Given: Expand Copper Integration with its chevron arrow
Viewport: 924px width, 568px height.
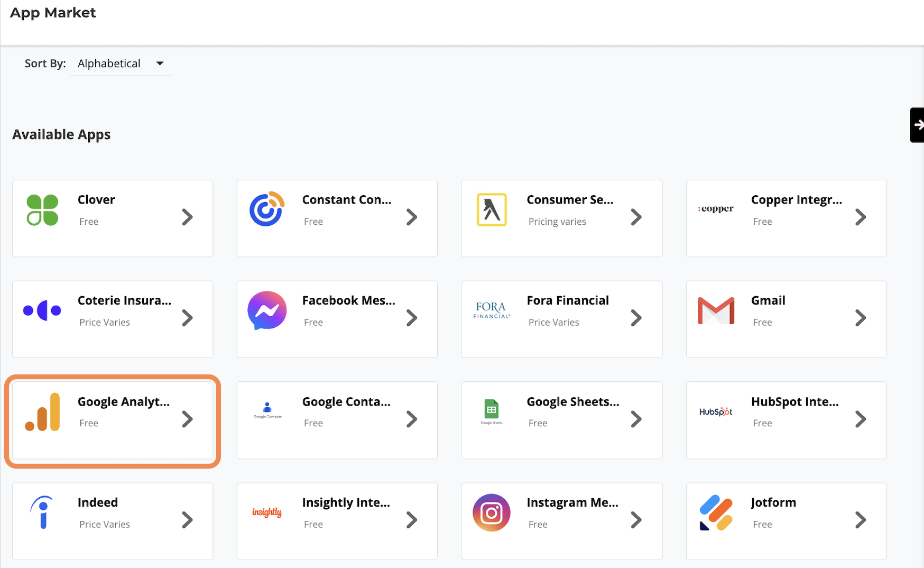Looking at the screenshot, I should click(861, 217).
